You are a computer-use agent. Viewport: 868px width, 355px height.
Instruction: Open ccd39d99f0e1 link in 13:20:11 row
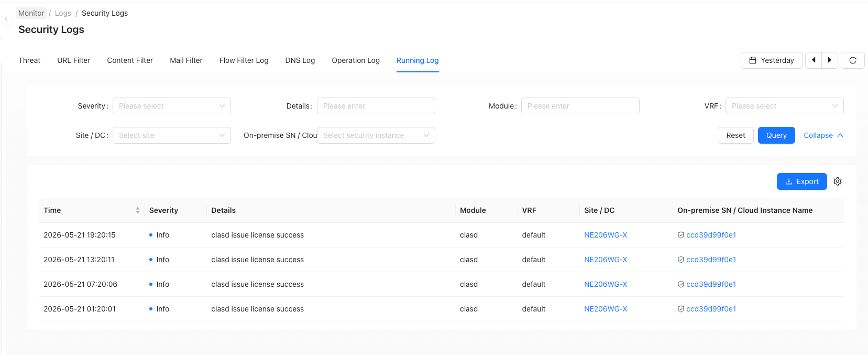[711, 260]
